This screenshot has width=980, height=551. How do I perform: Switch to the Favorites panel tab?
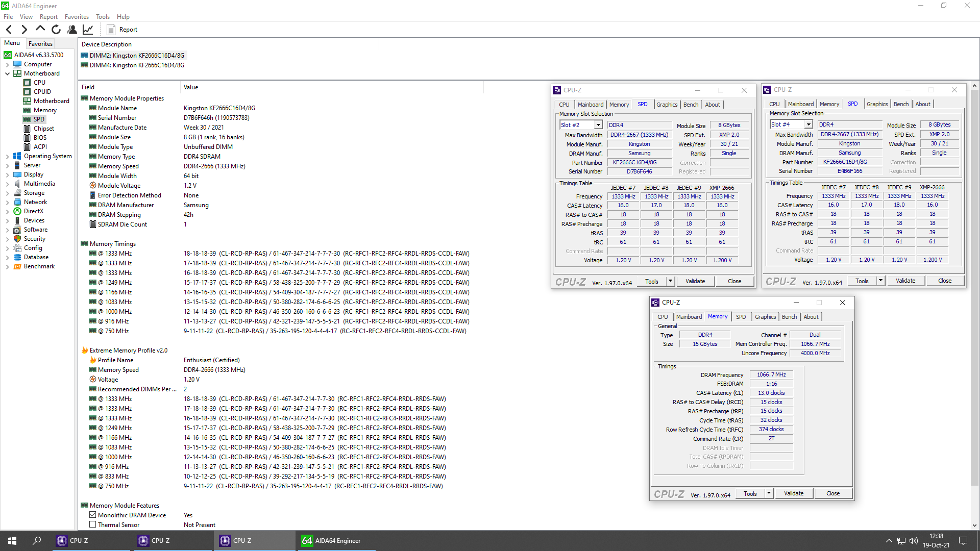point(40,44)
